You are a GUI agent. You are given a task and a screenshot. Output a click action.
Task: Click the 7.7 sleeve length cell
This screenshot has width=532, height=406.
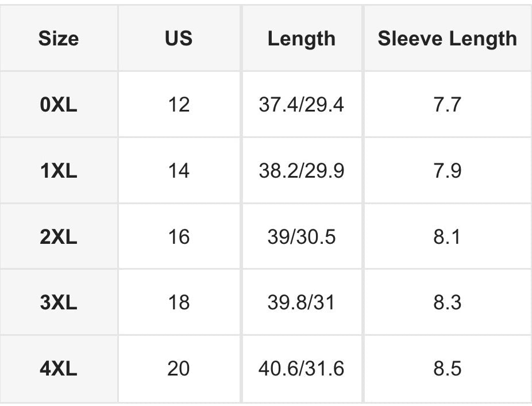click(448, 104)
